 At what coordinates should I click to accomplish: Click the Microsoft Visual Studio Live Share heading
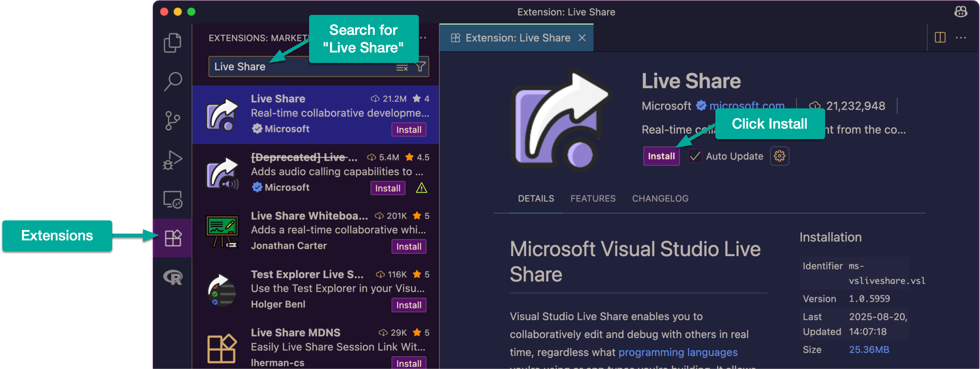click(x=635, y=261)
